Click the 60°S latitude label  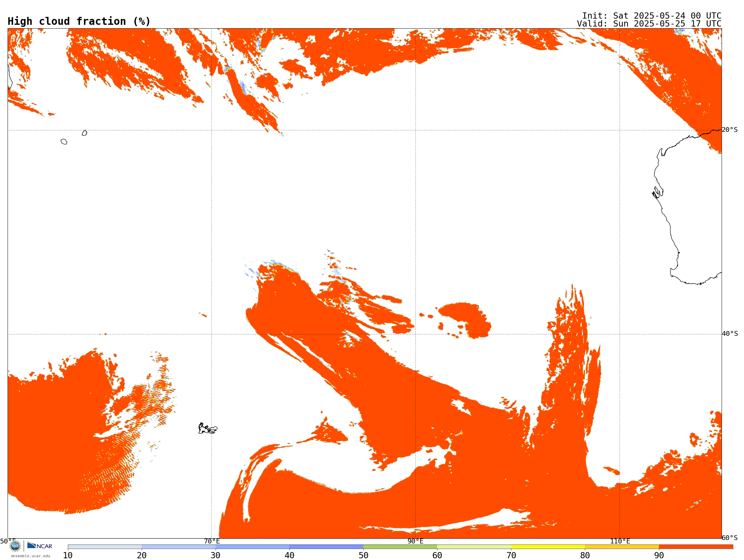pos(730,538)
